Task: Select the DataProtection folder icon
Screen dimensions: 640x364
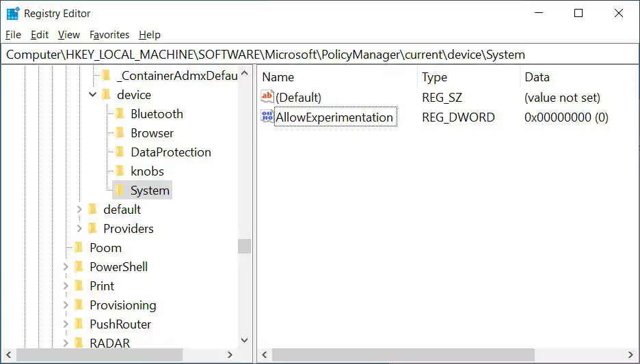Action: coord(120,152)
